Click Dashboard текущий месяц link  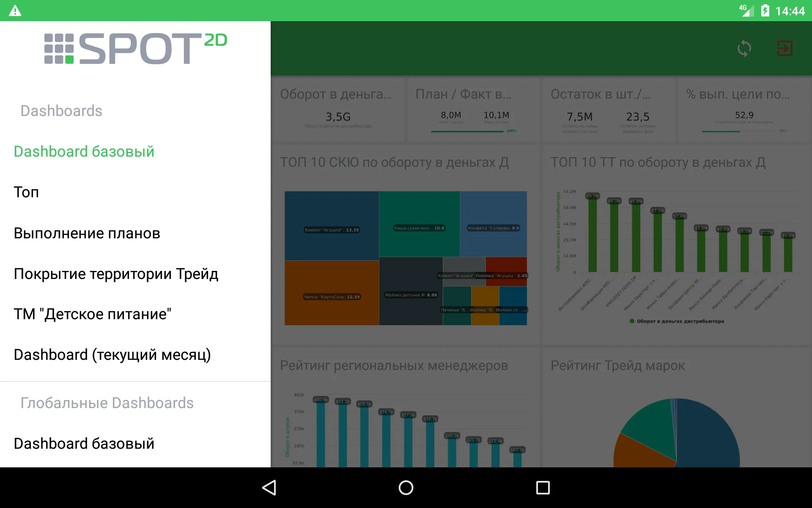113,353
